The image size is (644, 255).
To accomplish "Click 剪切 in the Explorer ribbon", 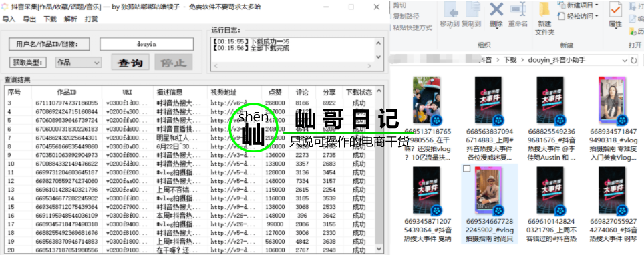I will [x=399, y=5].
